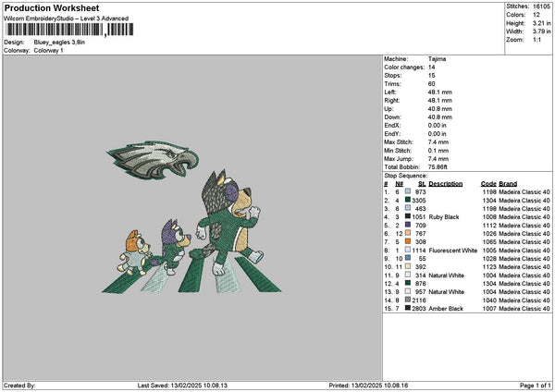The height and width of the screenshot is (392, 555).
Task: Click the Stops value 15
Action: pyautogui.click(x=431, y=76)
